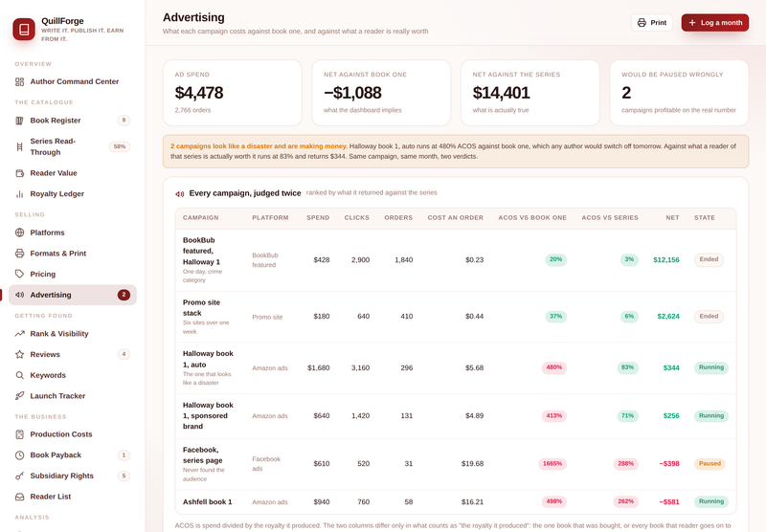Click the Formats & Print printer icon
This screenshot has height=532, width=766.
tap(19, 254)
